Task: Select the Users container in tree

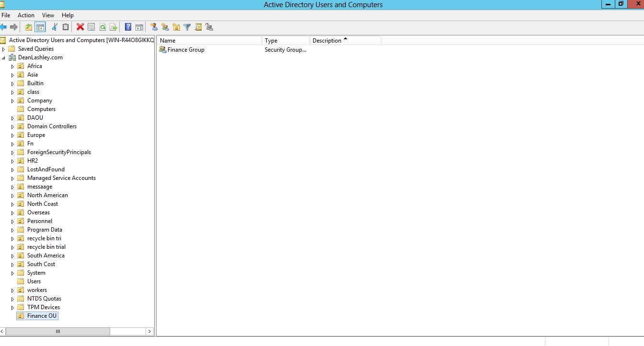Action: click(34, 281)
